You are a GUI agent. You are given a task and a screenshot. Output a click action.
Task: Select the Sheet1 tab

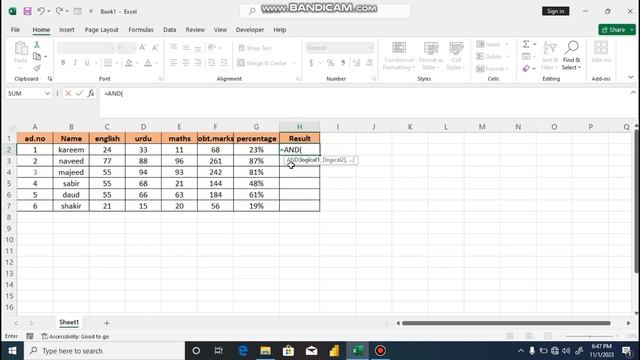[69, 322]
